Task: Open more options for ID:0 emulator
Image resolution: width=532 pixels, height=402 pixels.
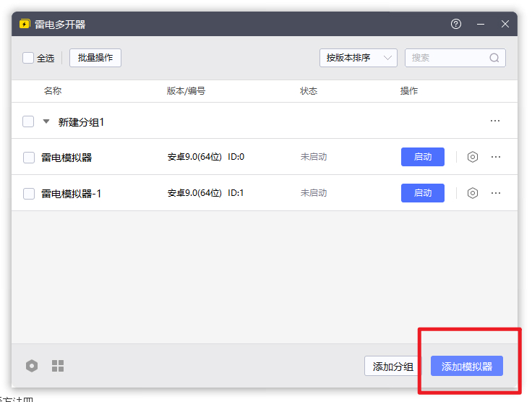Action: 496,157
